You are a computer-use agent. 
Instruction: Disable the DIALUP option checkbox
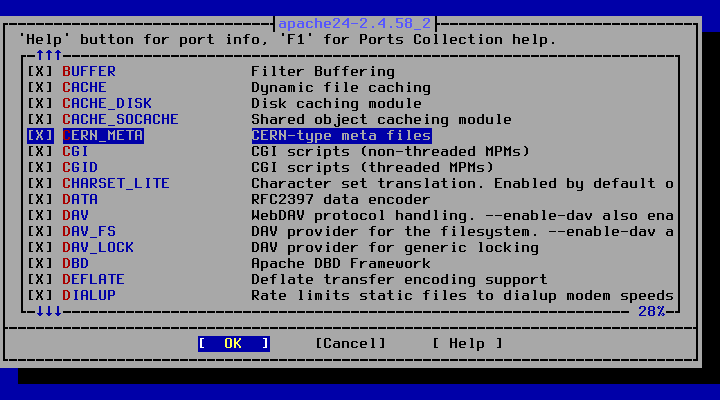click(40, 295)
